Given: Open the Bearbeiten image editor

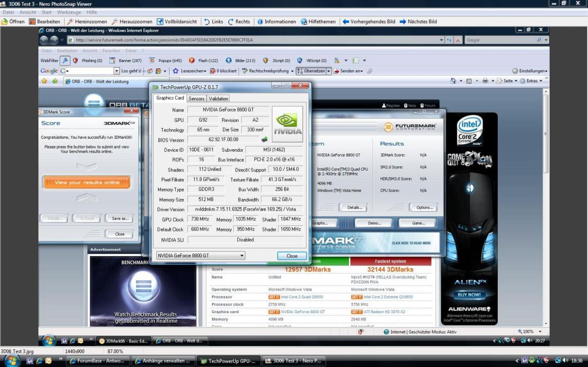Looking at the screenshot, I should point(44,22).
